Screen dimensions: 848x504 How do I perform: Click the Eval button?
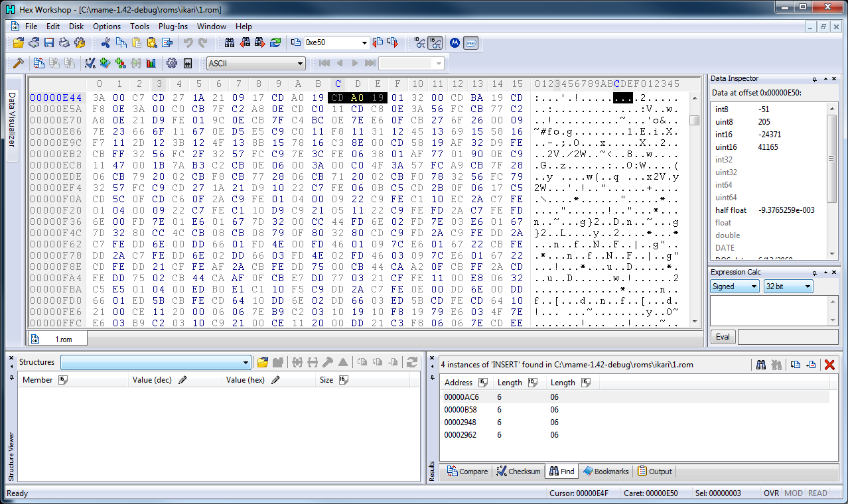[723, 337]
